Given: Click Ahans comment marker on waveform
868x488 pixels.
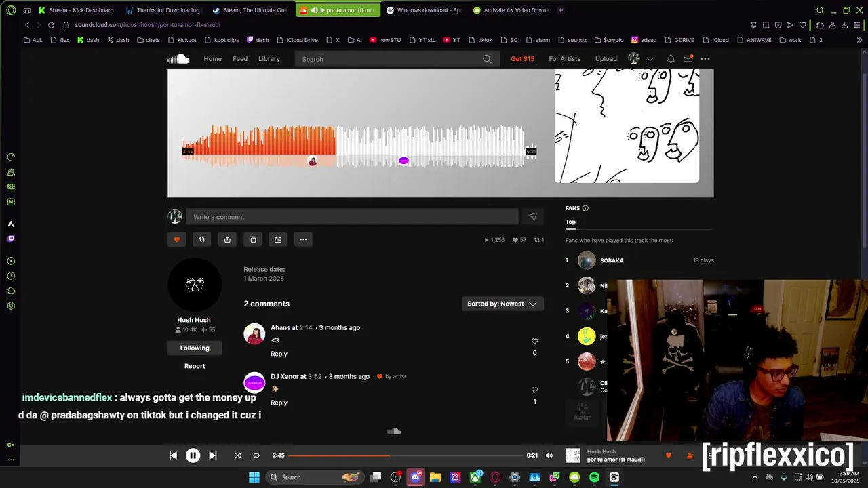Looking at the screenshot, I should (x=312, y=161).
